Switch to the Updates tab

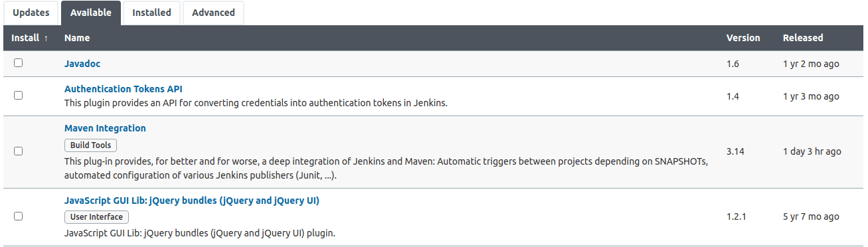(31, 13)
